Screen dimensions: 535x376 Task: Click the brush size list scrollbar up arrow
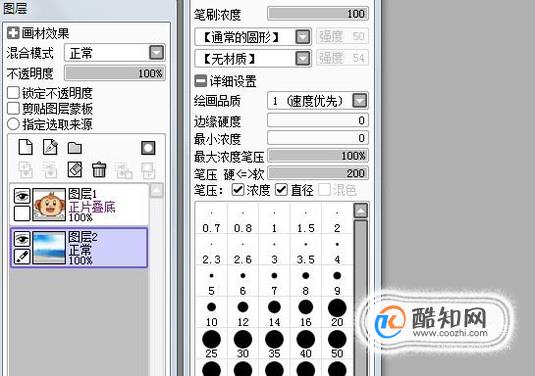[x=361, y=211]
